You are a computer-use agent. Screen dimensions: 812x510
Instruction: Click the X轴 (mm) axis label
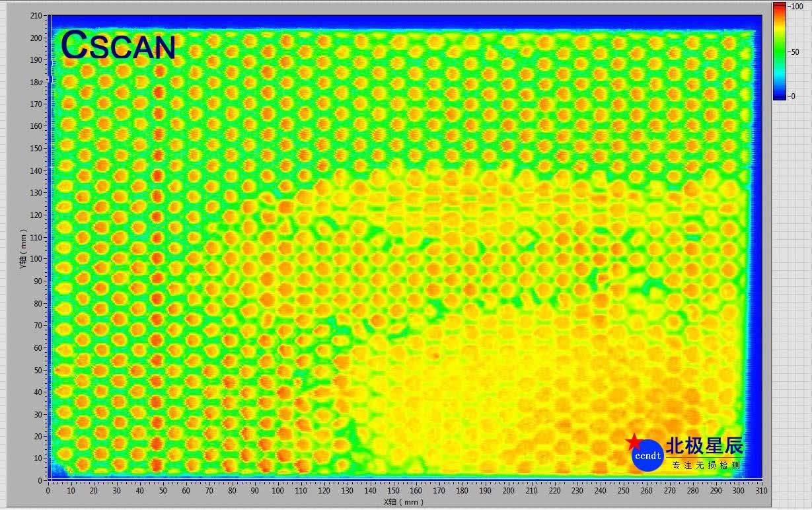click(x=403, y=502)
